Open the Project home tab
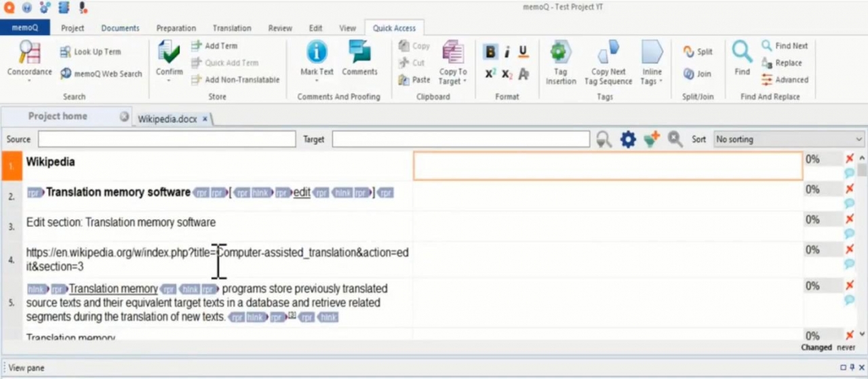Screen dimensions: 868x379 [x=58, y=117]
